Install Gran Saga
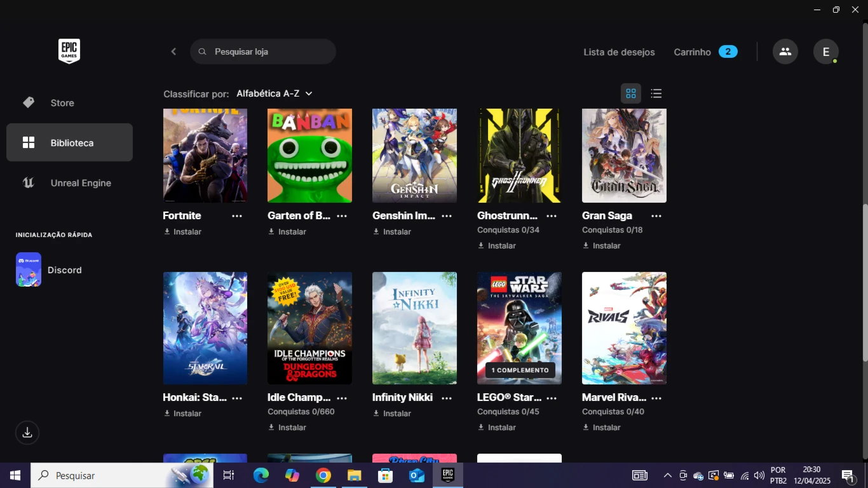Screen dimensions: 868x488 click(x=602, y=246)
